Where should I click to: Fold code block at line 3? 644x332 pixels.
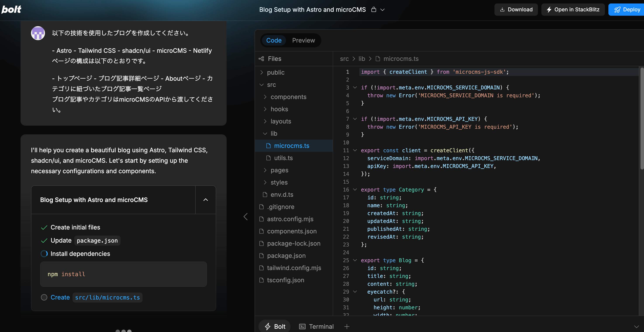click(x=355, y=87)
